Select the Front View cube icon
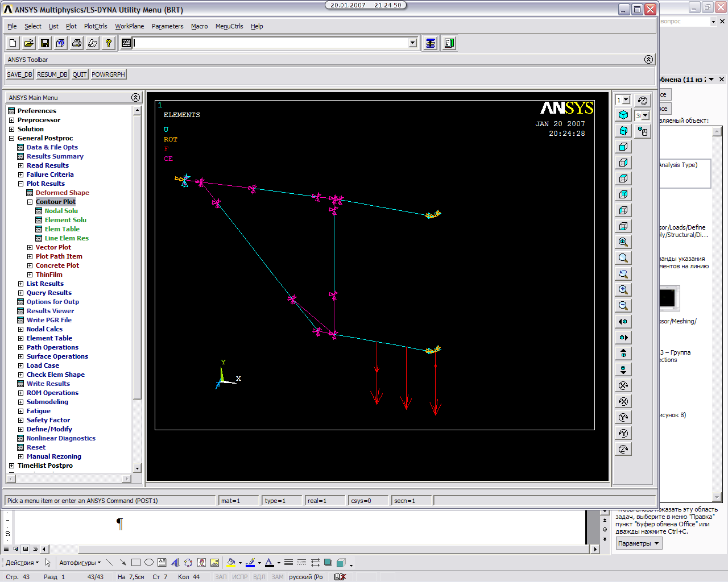 click(x=623, y=147)
